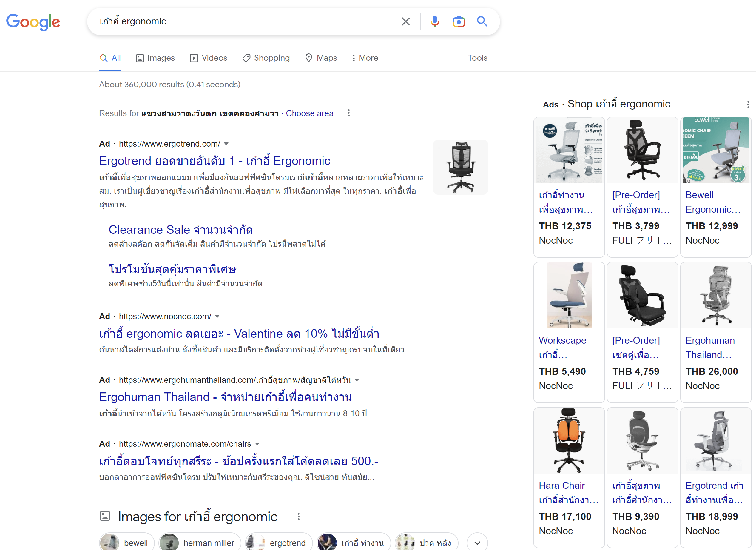Image resolution: width=756 pixels, height=550 pixels.
Task: Click the FULI seller under THB 3,799
Action: [x=642, y=240]
